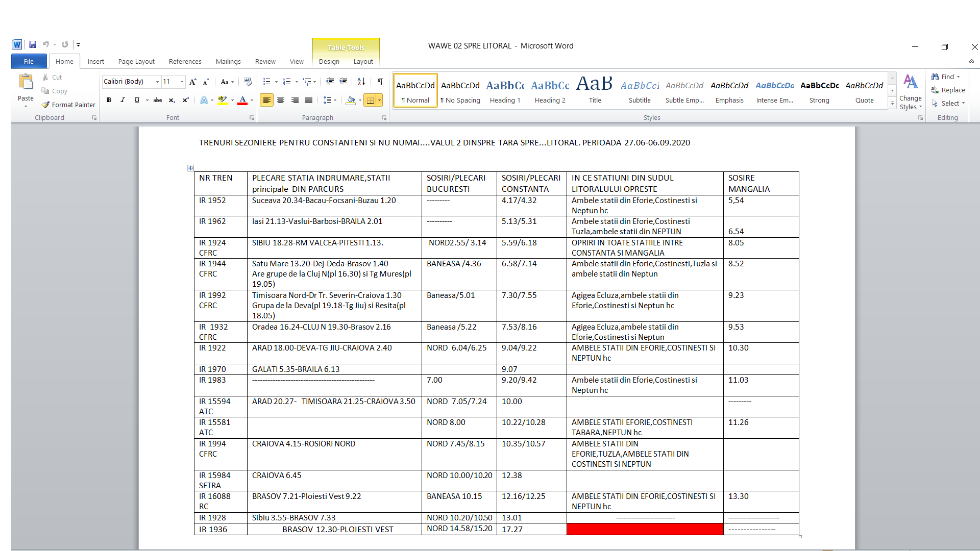Apply strikethrough formatting
980x551 pixels.
click(158, 100)
